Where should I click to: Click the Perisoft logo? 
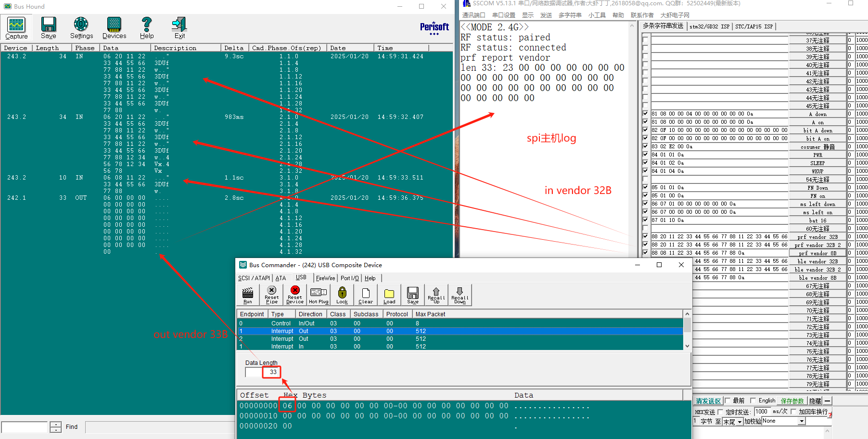(x=434, y=27)
